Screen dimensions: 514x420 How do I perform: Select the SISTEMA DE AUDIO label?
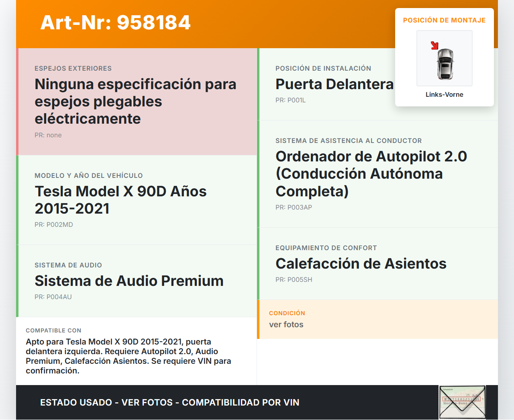coord(68,265)
